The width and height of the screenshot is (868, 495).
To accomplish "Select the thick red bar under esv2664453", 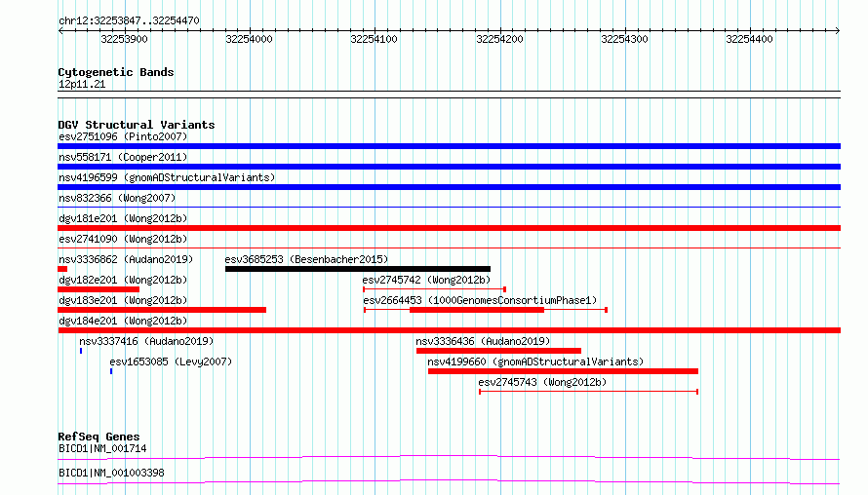I will click(477, 310).
